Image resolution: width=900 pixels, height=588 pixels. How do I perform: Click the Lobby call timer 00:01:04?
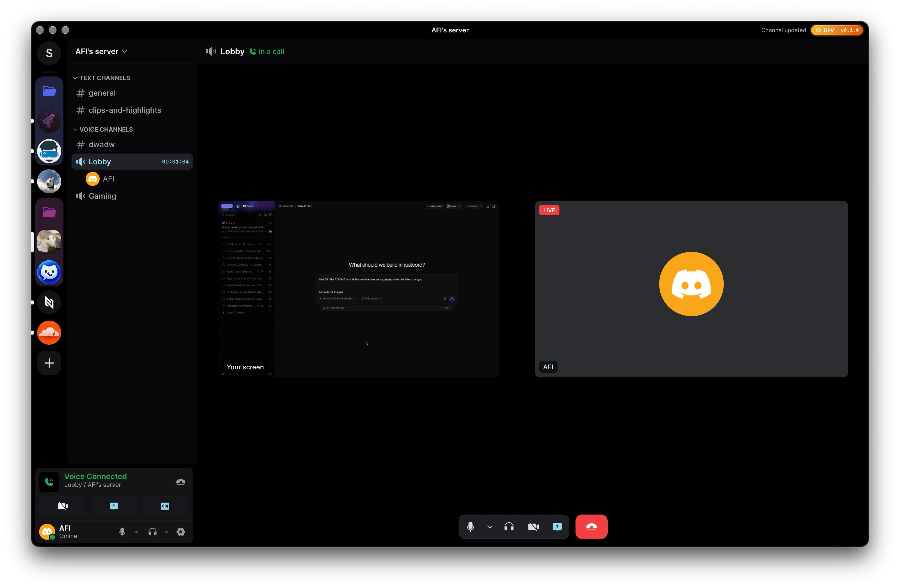click(175, 162)
